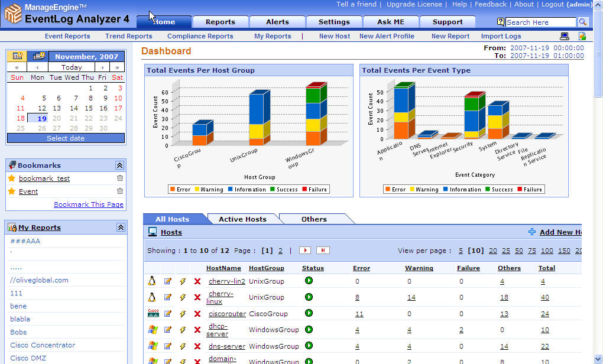
Task: Click total value 40 for cherry-linux
Action: [x=544, y=297]
